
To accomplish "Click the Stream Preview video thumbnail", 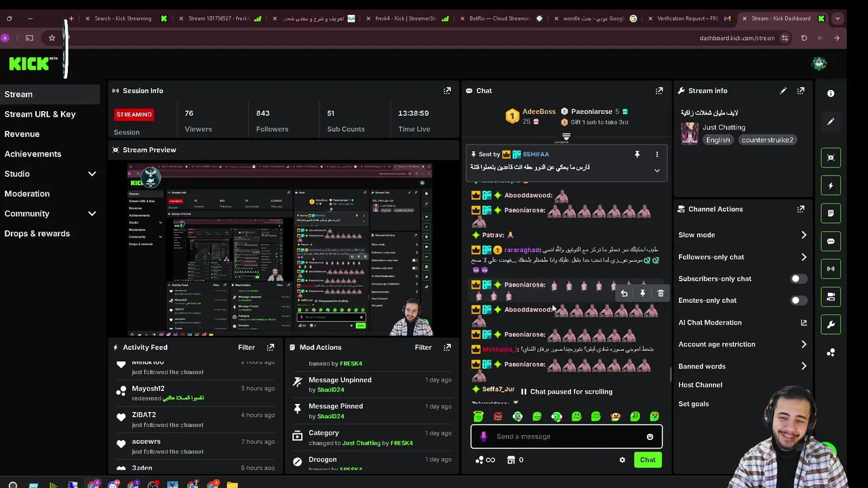I will (x=280, y=250).
